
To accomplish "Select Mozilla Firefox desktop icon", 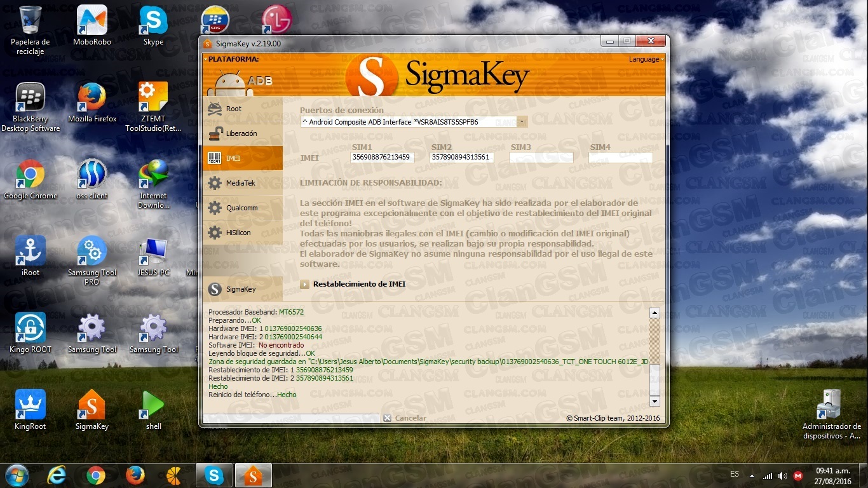I will (x=92, y=103).
